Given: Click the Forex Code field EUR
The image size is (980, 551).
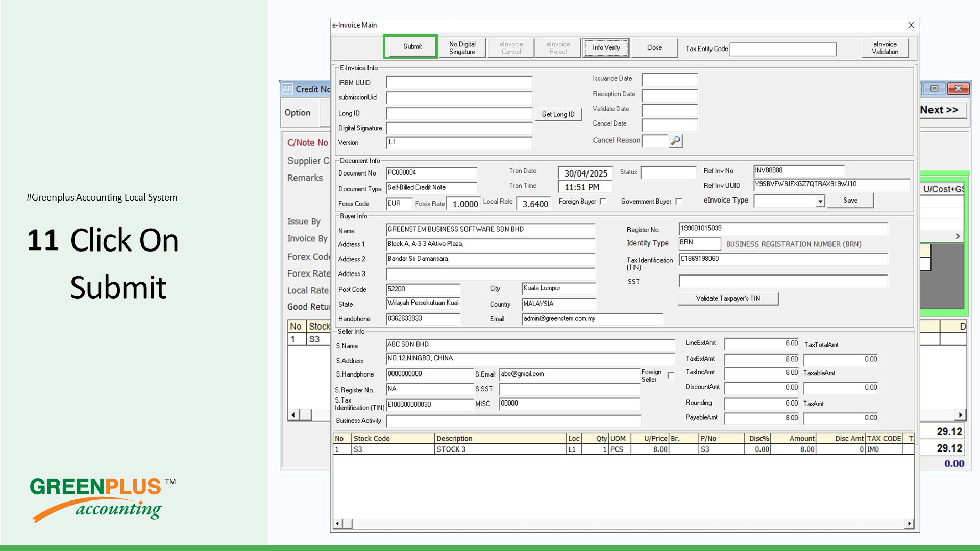Looking at the screenshot, I should 399,204.
